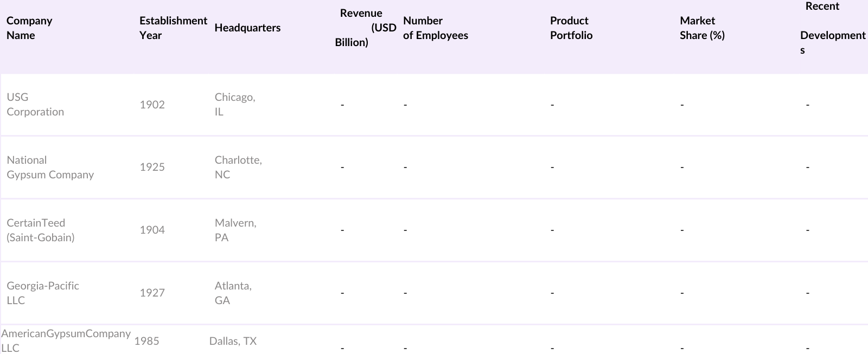Click the Dallas, TX headquarters cell
The image size is (868, 354).
[x=233, y=342]
